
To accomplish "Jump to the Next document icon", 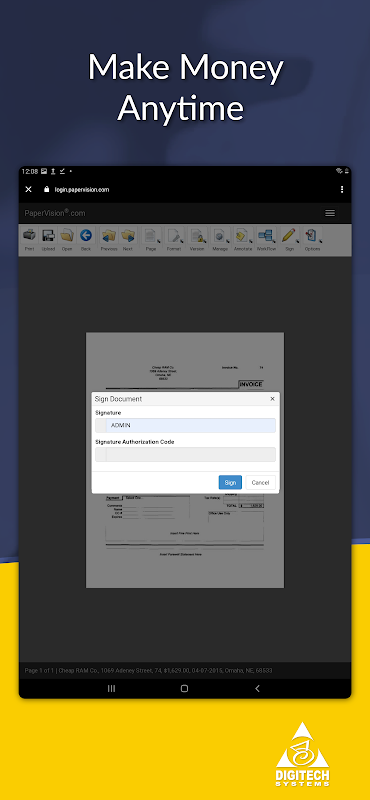I will [128, 240].
